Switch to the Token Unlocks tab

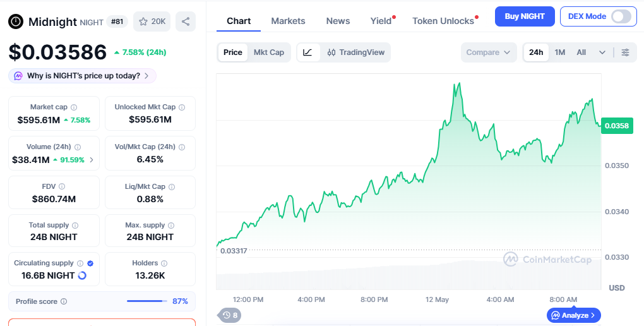[444, 21]
